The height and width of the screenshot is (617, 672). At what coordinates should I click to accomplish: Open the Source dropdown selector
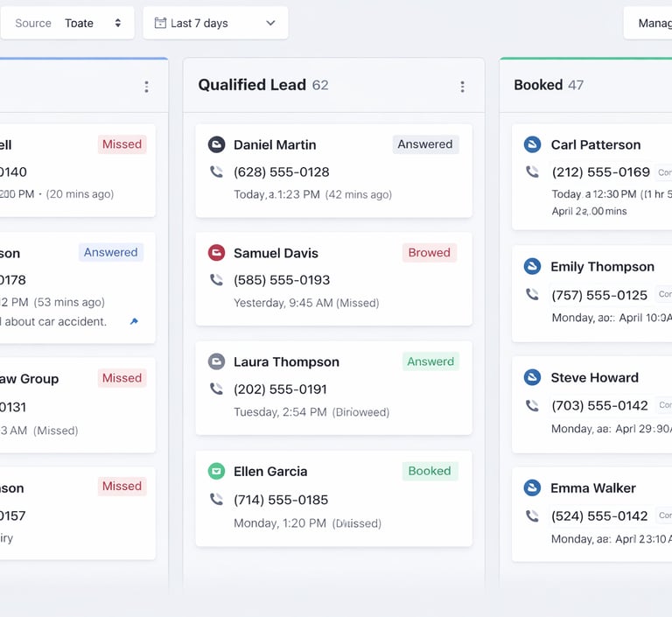click(x=67, y=23)
